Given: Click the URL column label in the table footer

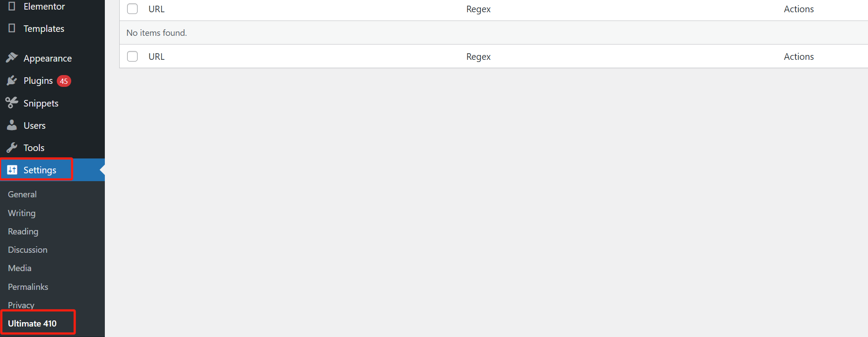Looking at the screenshot, I should [156, 57].
